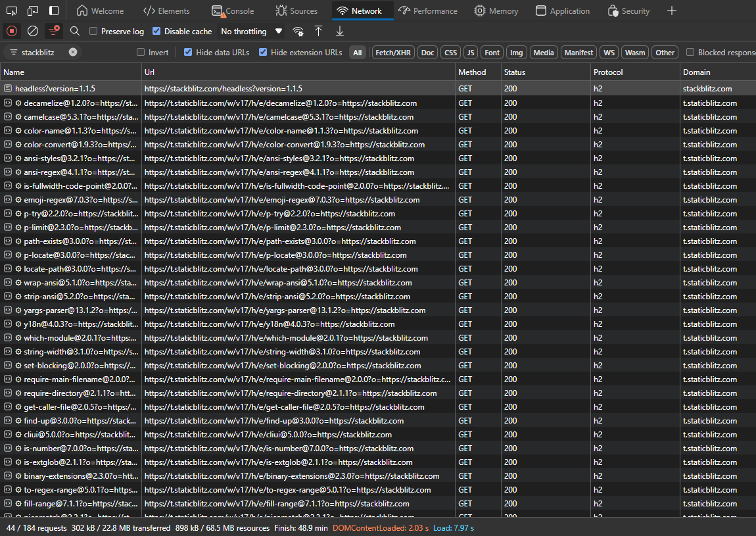The height and width of the screenshot is (536, 756).
Task: Filter by WS type
Action: click(x=609, y=53)
